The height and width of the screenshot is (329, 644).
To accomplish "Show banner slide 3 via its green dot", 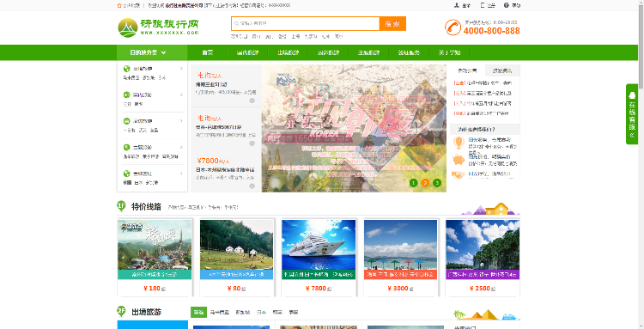I will point(437,183).
